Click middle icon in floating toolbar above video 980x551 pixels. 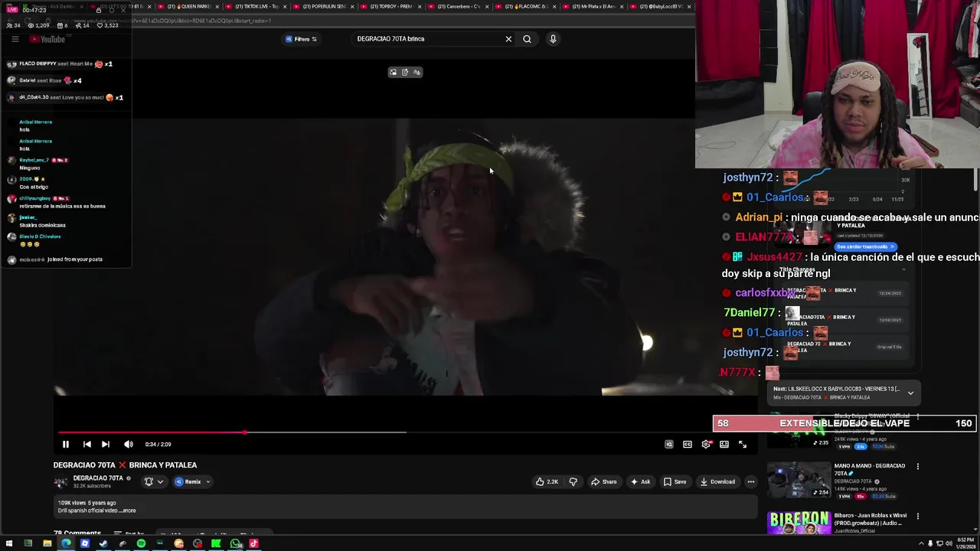pos(405,72)
